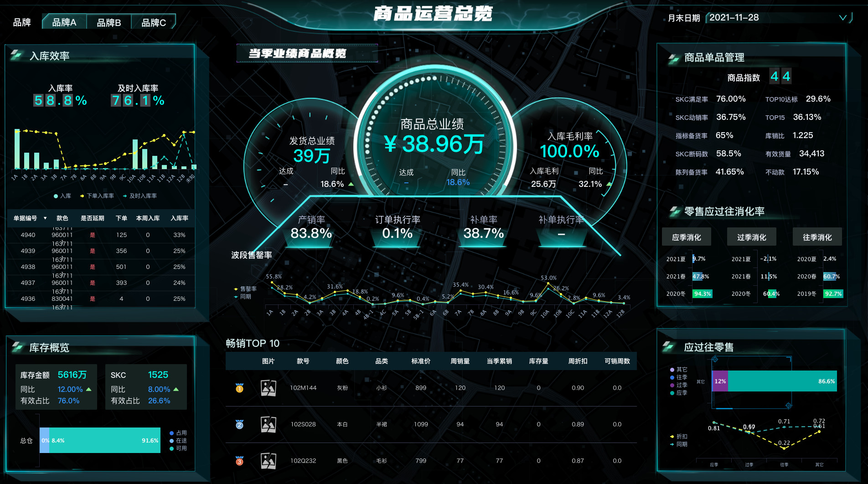Click the bronze third-place medal icon
Screen dimensions: 868x484
239,461
